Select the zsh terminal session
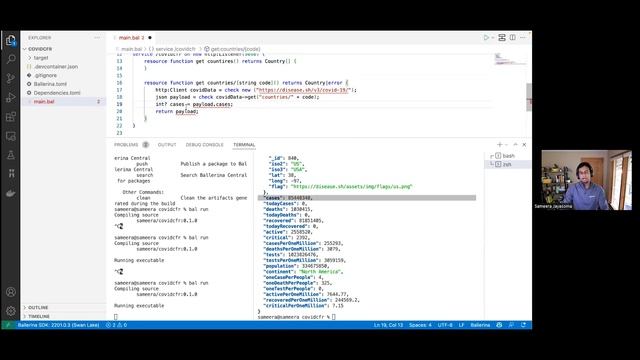640x360 pixels. click(x=507, y=164)
